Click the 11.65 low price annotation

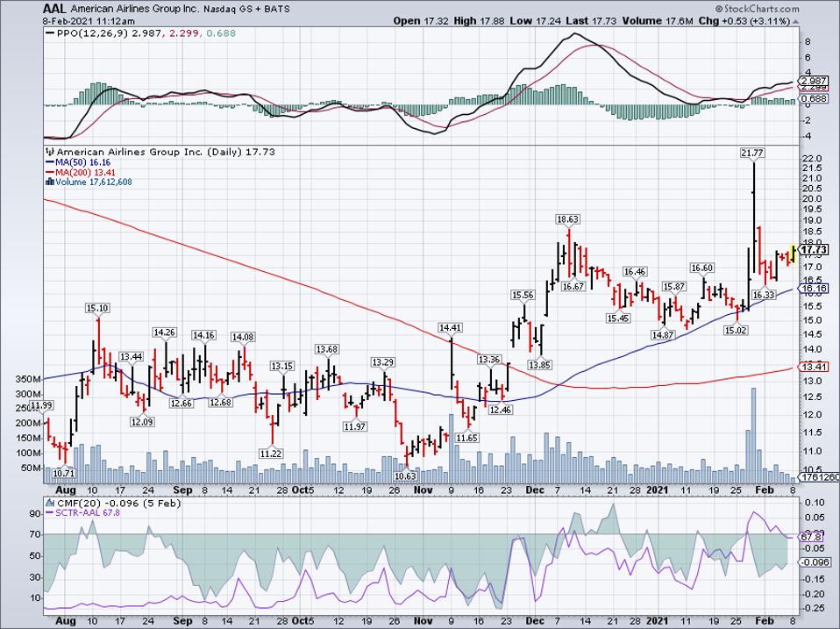point(467,438)
